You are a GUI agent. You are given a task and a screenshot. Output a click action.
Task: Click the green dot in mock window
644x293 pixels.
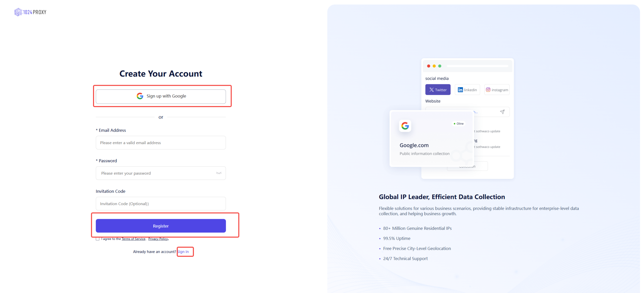click(x=440, y=66)
